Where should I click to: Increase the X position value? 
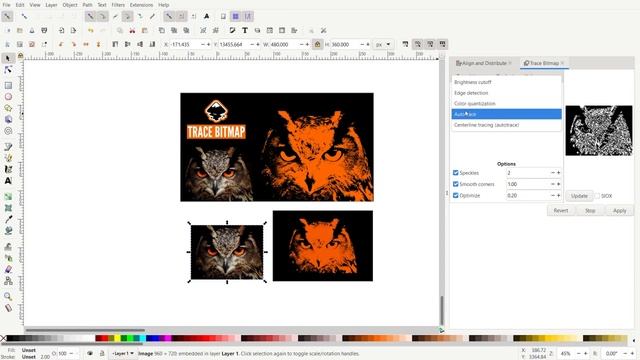209,44
